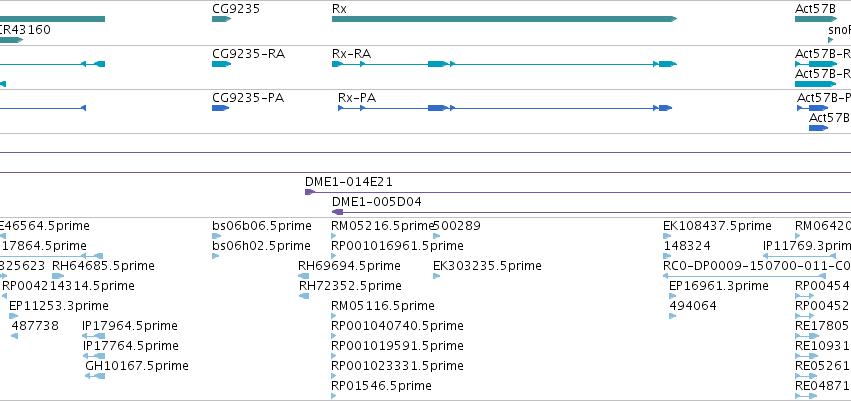Select the RH72352.5prime EST glyph
This screenshot has height=401, width=851.
coord(304,296)
